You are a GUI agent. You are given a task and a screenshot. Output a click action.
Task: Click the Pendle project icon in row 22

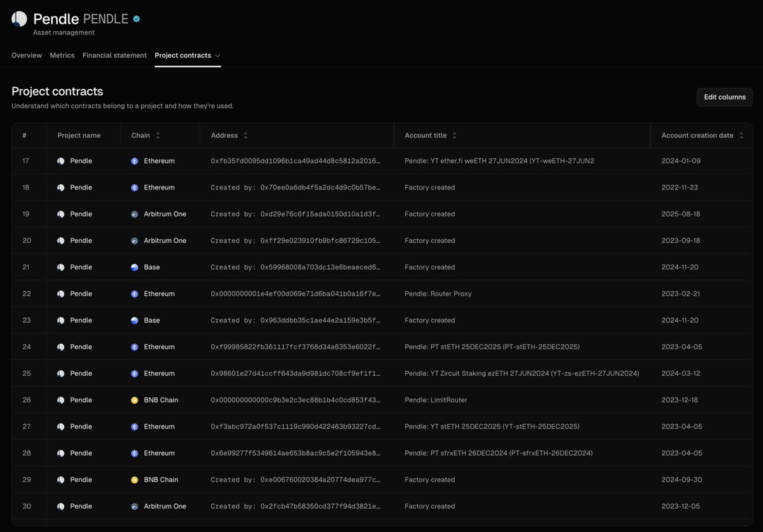pyautogui.click(x=60, y=294)
